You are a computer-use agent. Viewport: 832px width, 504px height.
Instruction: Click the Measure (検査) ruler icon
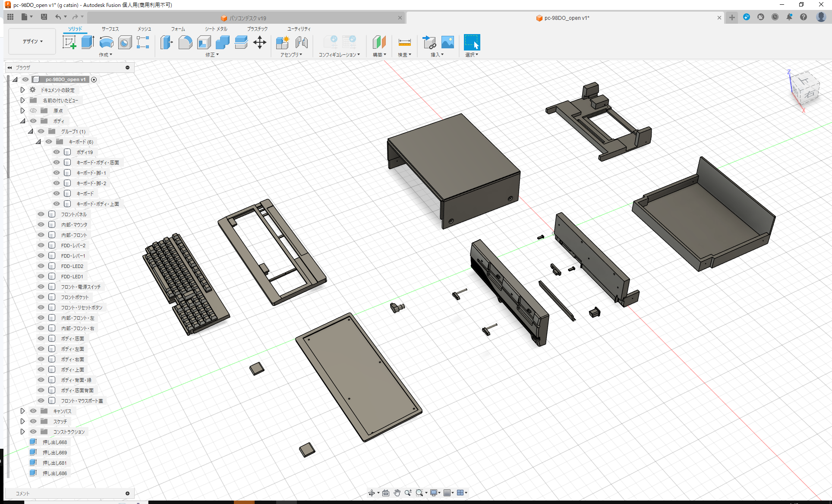pyautogui.click(x=404, y=42)
